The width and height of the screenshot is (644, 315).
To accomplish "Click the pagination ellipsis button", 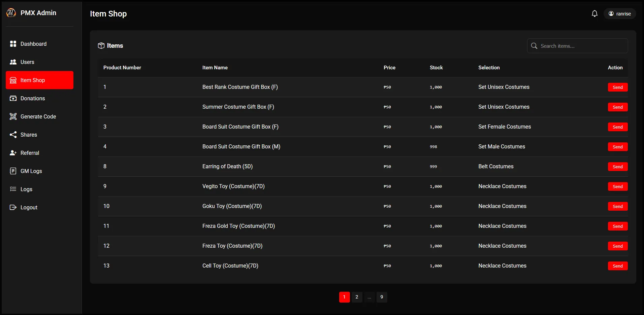I will tap(369, 297).
